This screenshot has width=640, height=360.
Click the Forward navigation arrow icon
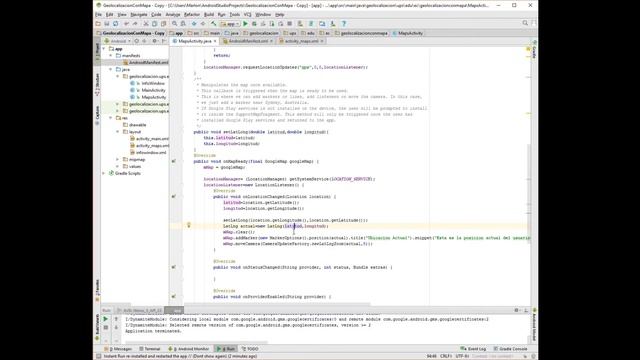click(x=203, y=24)
